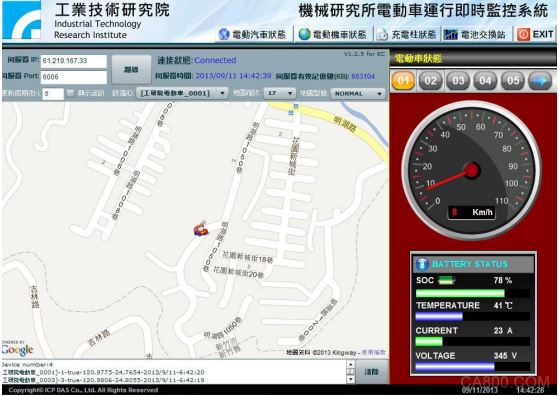Click the red vehicle marker on the map
The height and width of the screenshot is (396, 559).
pyautogui.click(x=200, y=229)
